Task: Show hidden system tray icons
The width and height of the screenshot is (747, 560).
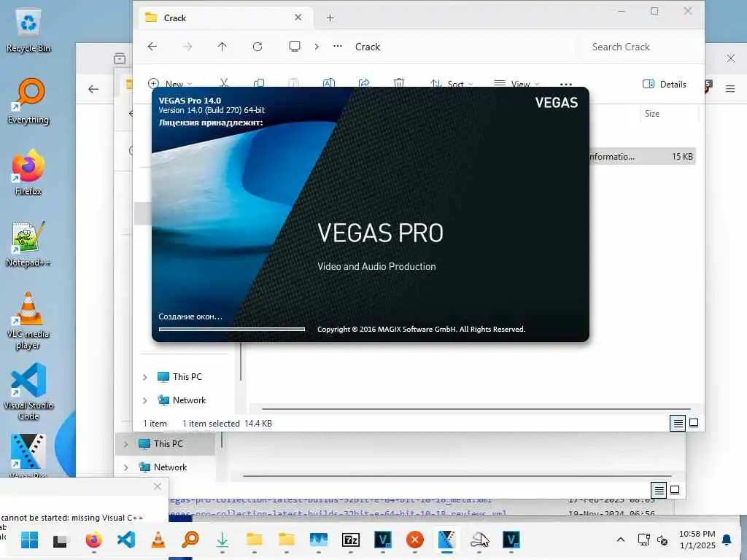Action: click(x=620, y=540)
